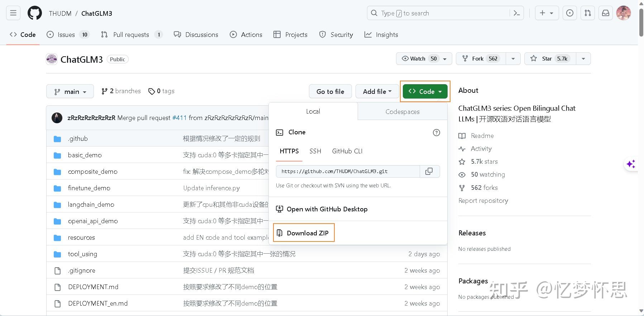Select the Codespaces tab
This screenshot has width=644, height=316.
pos(402,111)
